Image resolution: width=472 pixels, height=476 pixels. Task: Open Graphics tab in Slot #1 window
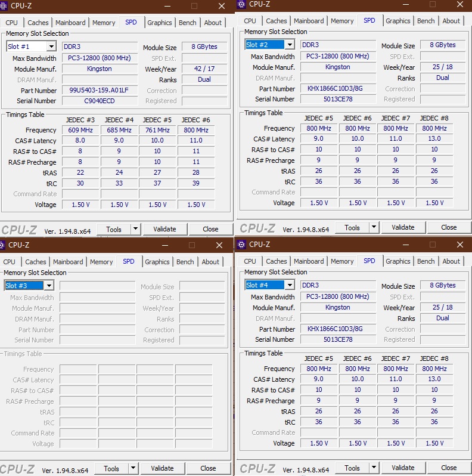[160, 23]
